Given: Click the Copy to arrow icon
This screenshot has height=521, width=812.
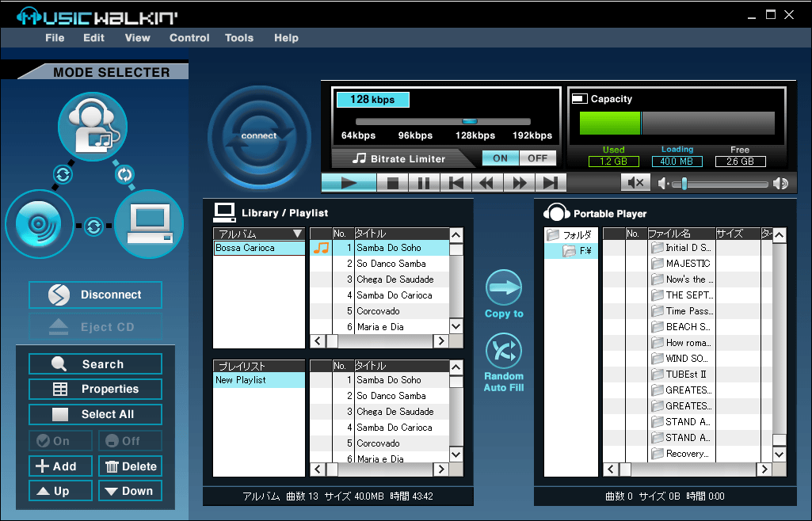Looking at the screenshot, I should (x=503, y=287).
